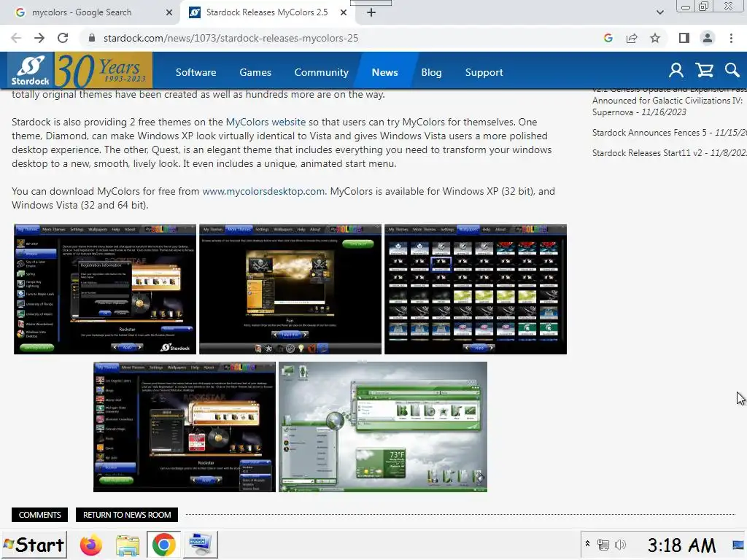747x560 pixels.
Task: Open the Windows Start menu
Action: pos(34,545)
